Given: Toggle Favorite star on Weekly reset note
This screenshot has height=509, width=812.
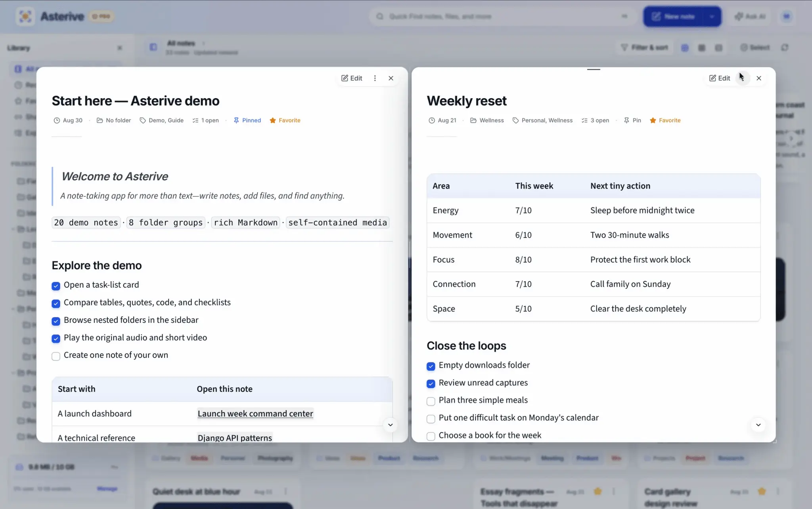Looking at the screenshot, I should [x=665, y=120].
